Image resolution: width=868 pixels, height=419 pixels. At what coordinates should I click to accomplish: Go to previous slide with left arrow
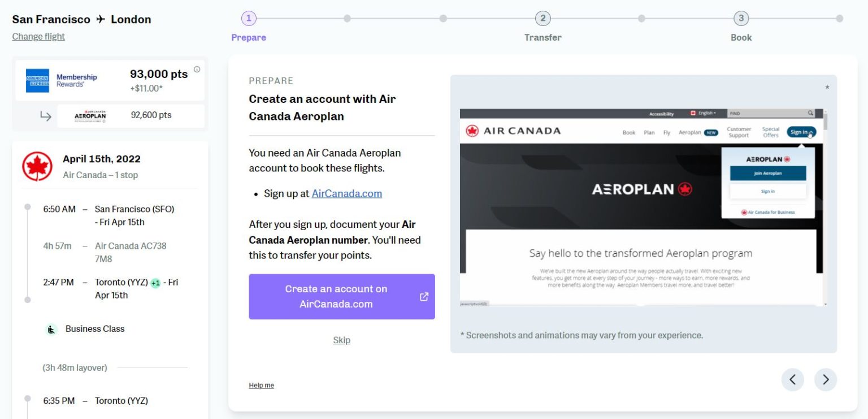click(792, 380)
